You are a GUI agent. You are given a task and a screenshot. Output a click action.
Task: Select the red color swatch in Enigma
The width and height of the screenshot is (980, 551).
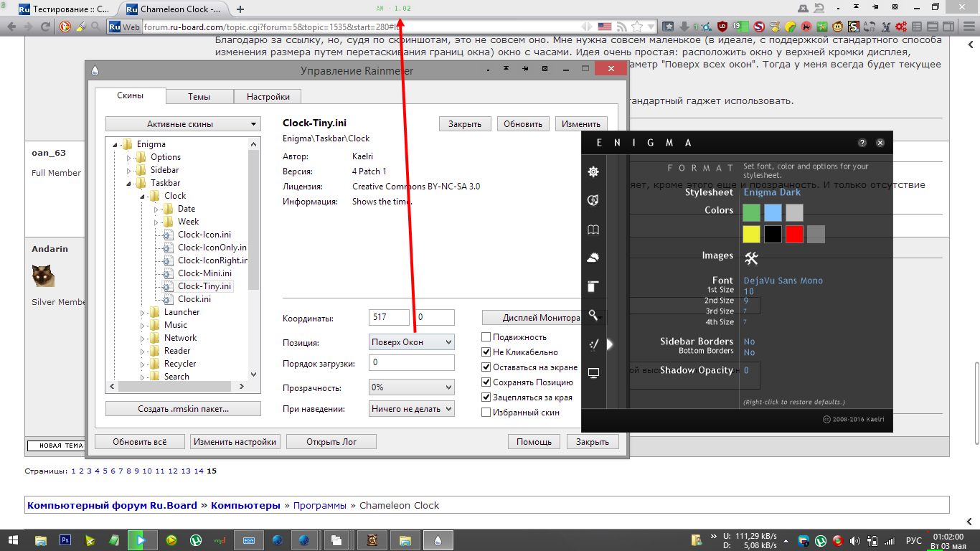point(794,234)
